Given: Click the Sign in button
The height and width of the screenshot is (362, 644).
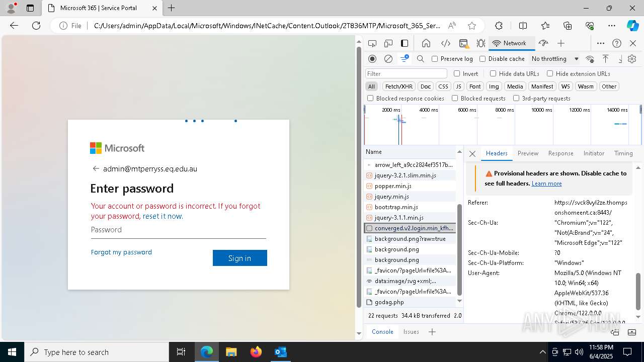Looking at the screenshot, I should point(239,258).
